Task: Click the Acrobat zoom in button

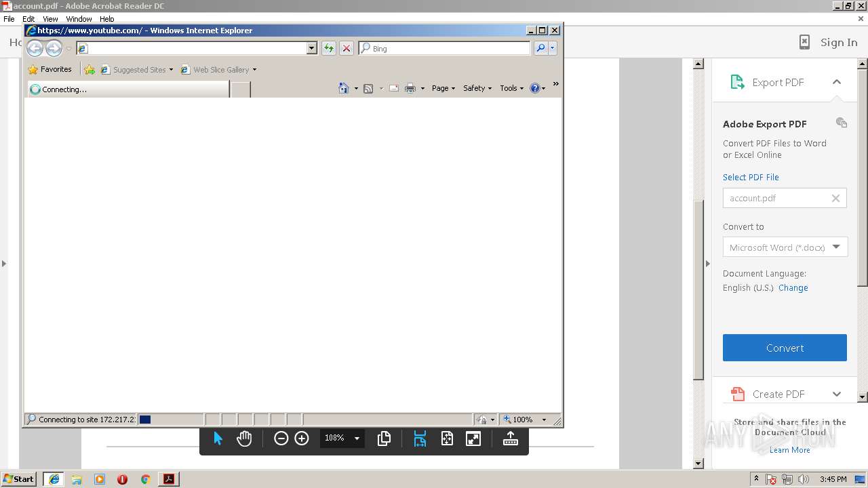Action: (302, 439)
